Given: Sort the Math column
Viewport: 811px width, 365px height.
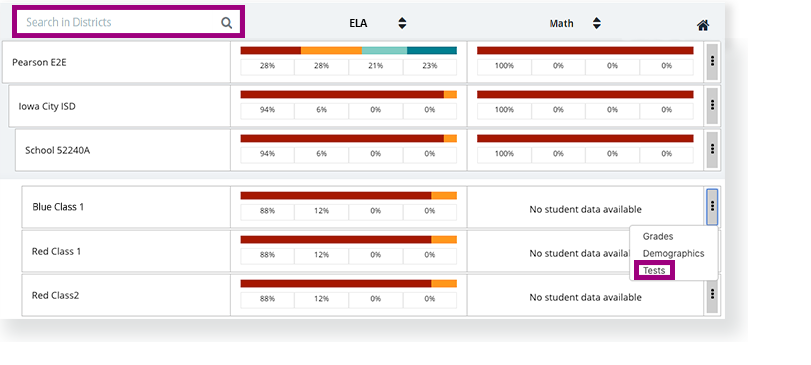Looking at the screenshot, I should tap(597, 23).
